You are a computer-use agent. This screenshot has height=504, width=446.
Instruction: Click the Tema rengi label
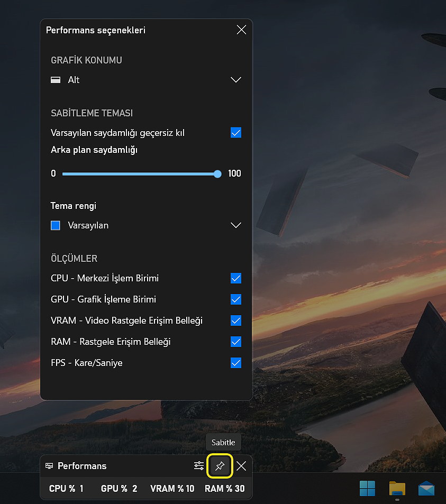tap(74, 206)
